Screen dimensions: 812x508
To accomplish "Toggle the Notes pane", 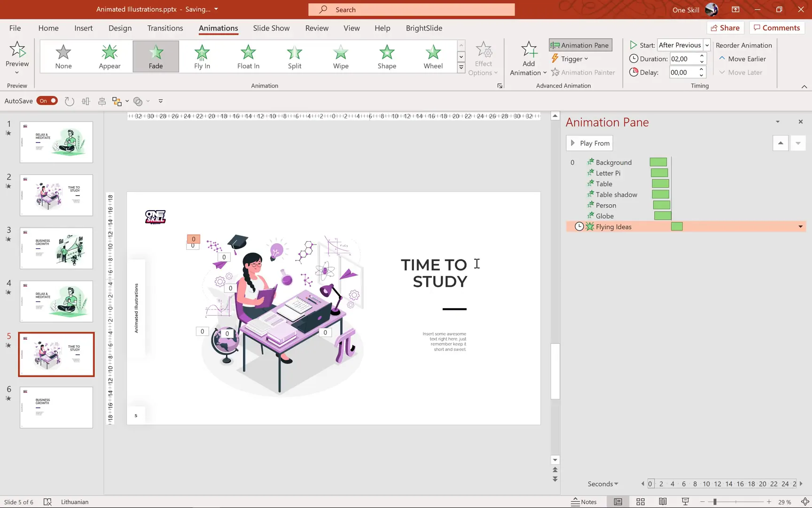I will click(584, 502).
